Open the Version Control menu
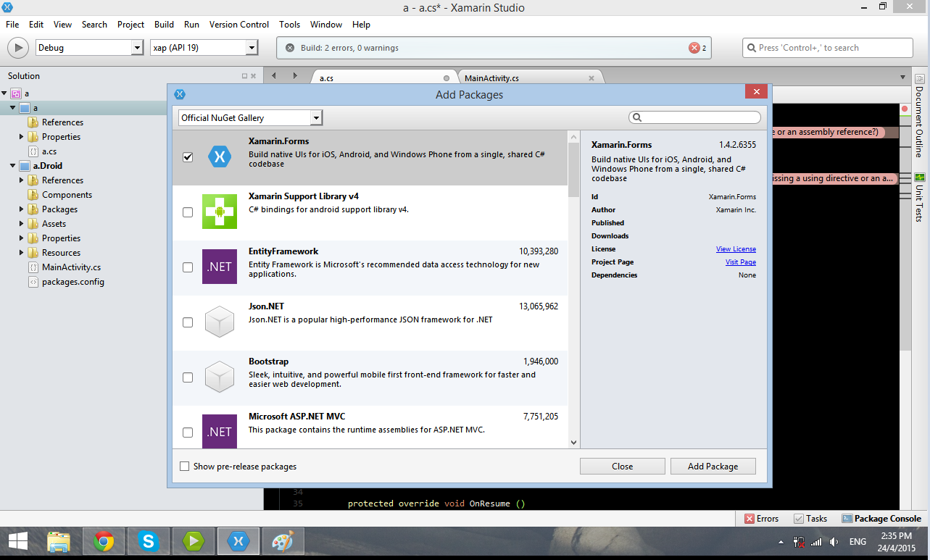The height and width of the screenshot is (560, 930). click(x=239, y=25)
